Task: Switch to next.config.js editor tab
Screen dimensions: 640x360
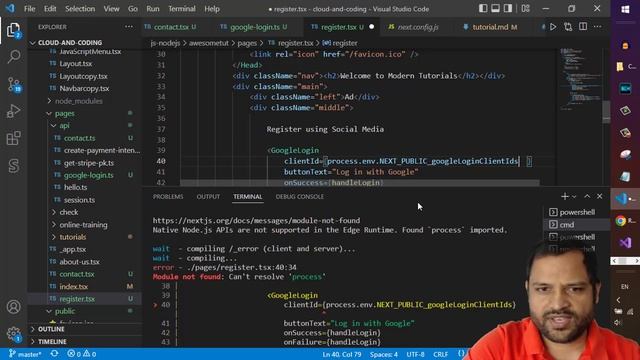Action: 418,27
